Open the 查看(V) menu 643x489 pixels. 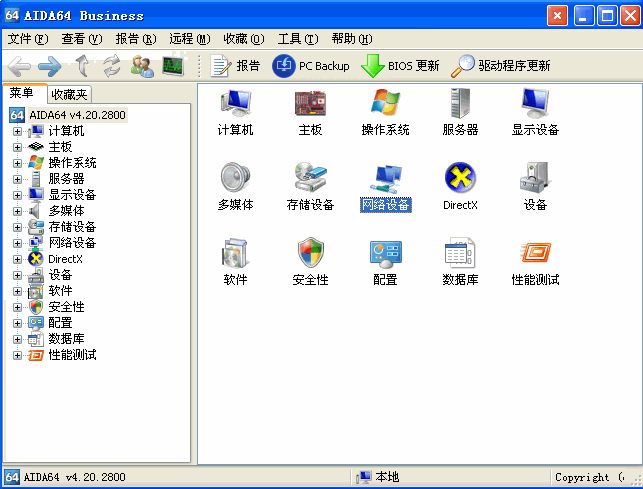point(82,39)
